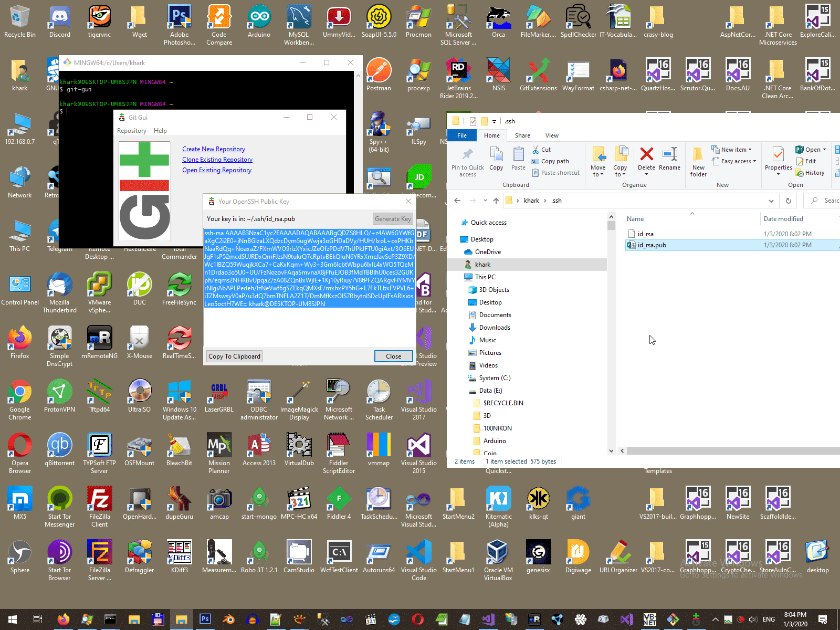Click Paste shortcut in the ribbon
840x630 pixels.
pyautogui.click(x=555, y=173)
